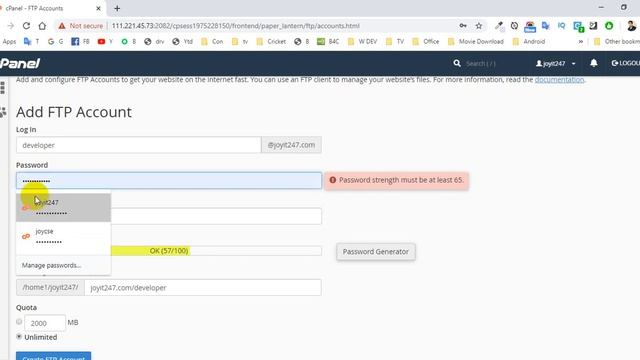
Task: Open the YouTube bookmark
Action: [x=105, y=41]
